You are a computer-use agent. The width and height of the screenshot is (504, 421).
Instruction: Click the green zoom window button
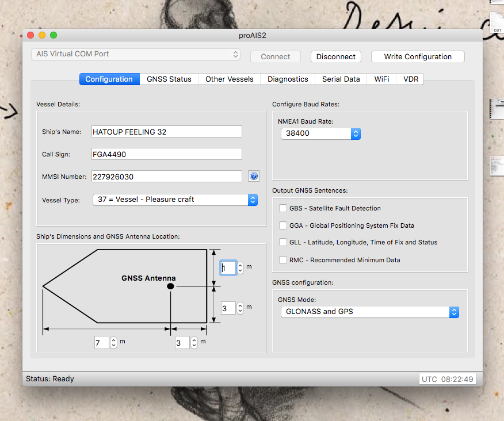coord(54,35)
